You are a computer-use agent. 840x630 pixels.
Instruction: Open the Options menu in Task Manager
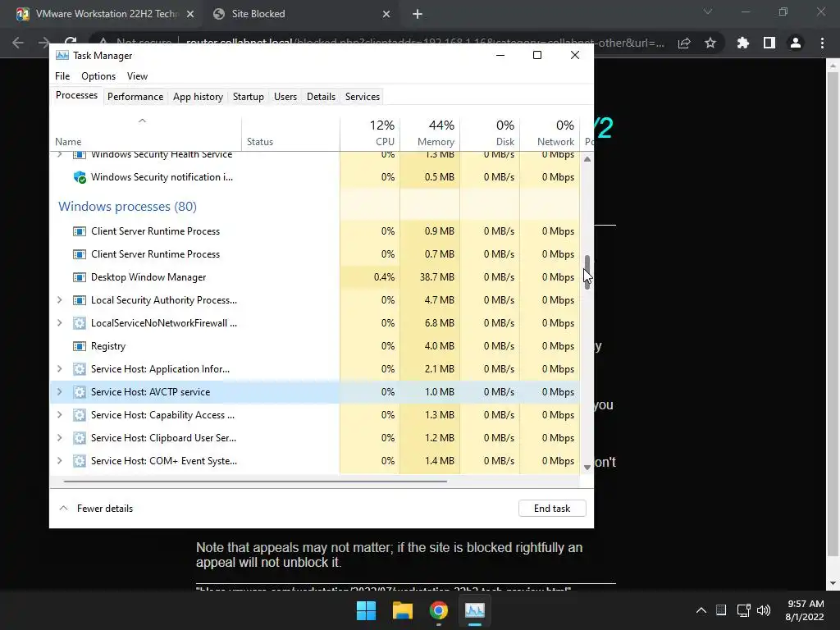[98, 76]
